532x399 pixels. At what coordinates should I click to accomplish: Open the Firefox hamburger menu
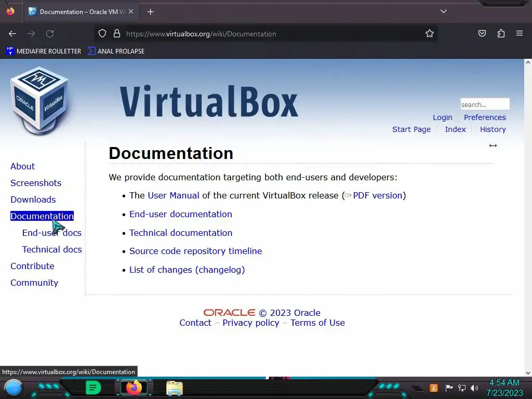[x=520, y=33]
